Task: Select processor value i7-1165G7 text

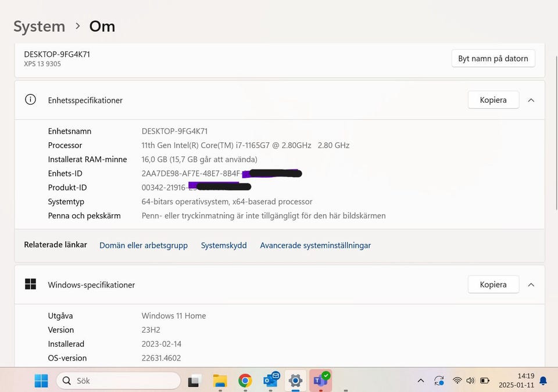Action: (245, 145)
